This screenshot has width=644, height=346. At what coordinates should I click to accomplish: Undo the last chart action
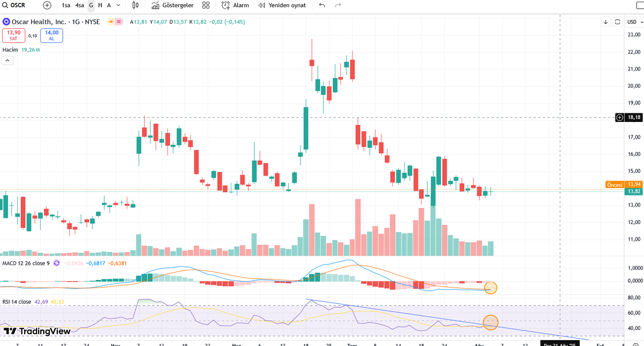tap(321, 5)
